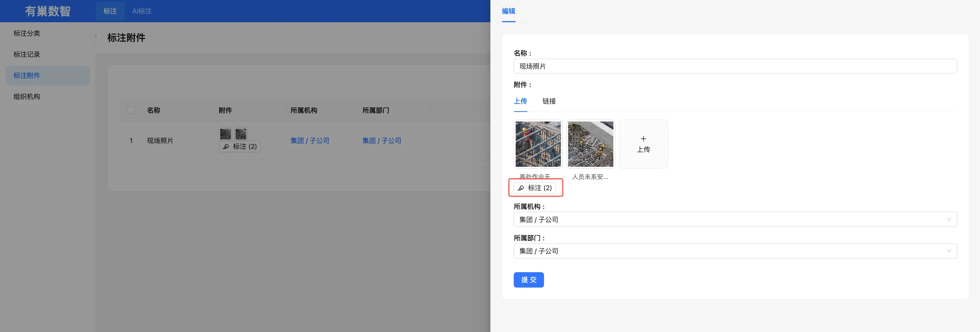Screen dimensions: 980x332
Task: Open the 集团 / 子公司 link under 所属机构
Action: [x=310, y=141]
